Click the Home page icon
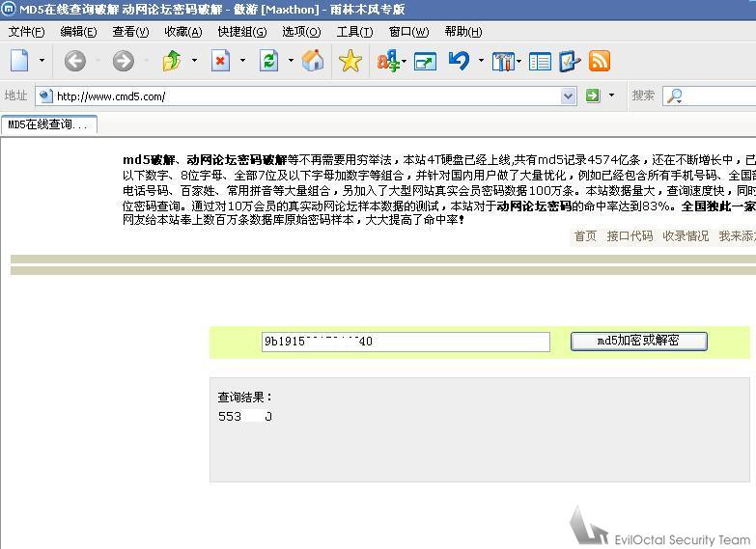 coord(313,62)
